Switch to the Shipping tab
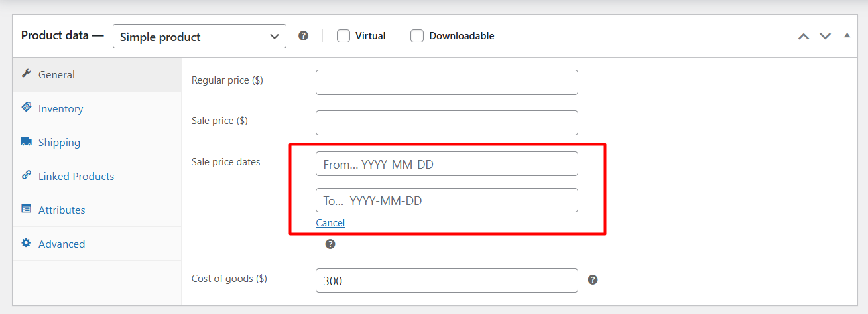 tap(97, 143)
